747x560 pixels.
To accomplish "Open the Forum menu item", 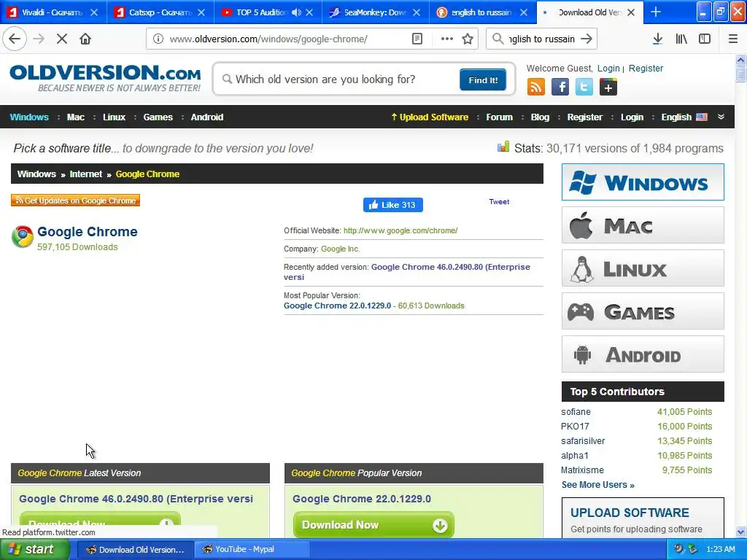I will pos(499,117).
